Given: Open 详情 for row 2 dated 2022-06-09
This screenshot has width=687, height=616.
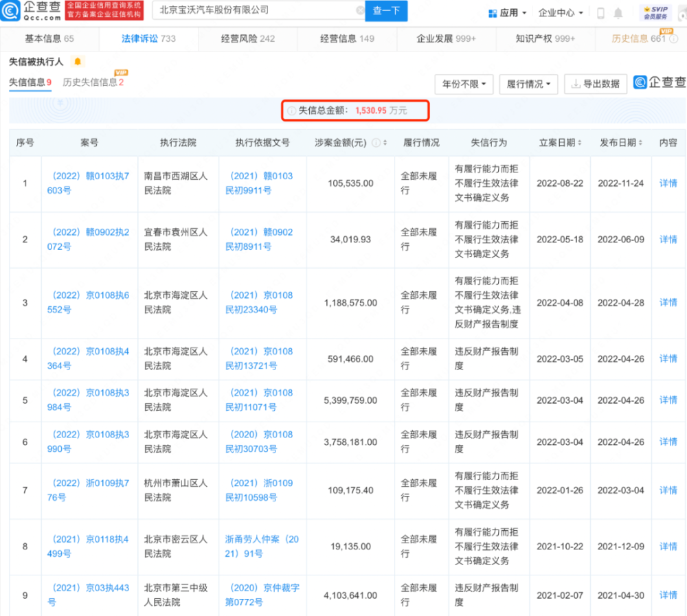Looking at the screenshot, I should [x=668, y=239].
